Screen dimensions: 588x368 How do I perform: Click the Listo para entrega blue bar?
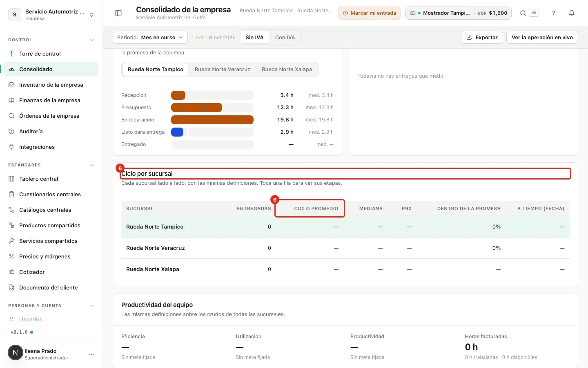coord(177,132)
